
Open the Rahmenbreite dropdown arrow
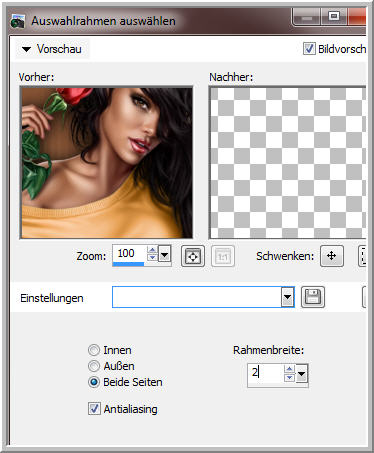pyautogui.click(x=301, y=374)
